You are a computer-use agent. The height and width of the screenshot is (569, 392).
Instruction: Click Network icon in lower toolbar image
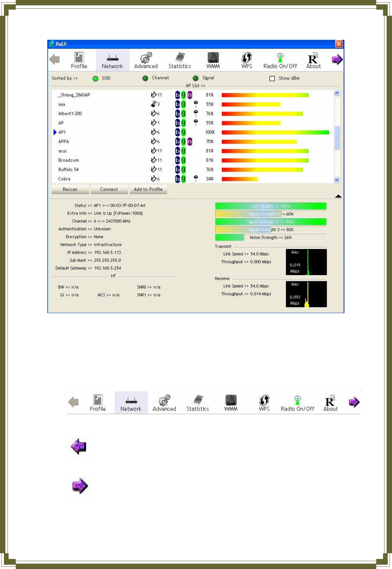point(131,403)
